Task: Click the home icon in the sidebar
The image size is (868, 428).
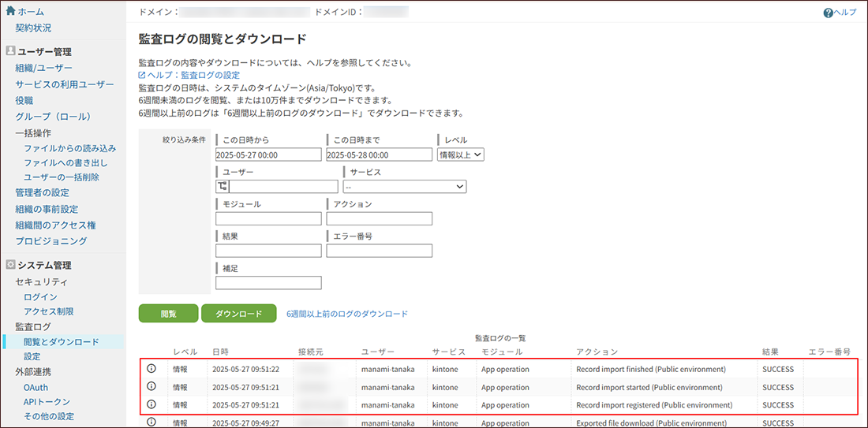Action: [x=10, y=11]
